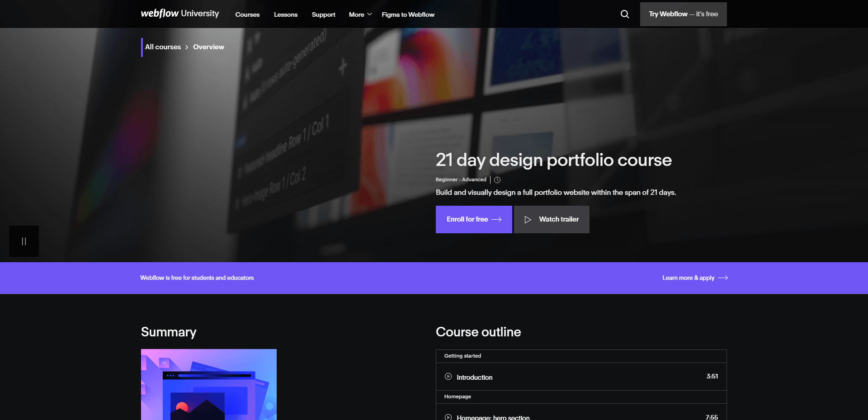This screenshot has height=420, width=868.
Task: Click the Homepage section header
Action: point(581,397)
